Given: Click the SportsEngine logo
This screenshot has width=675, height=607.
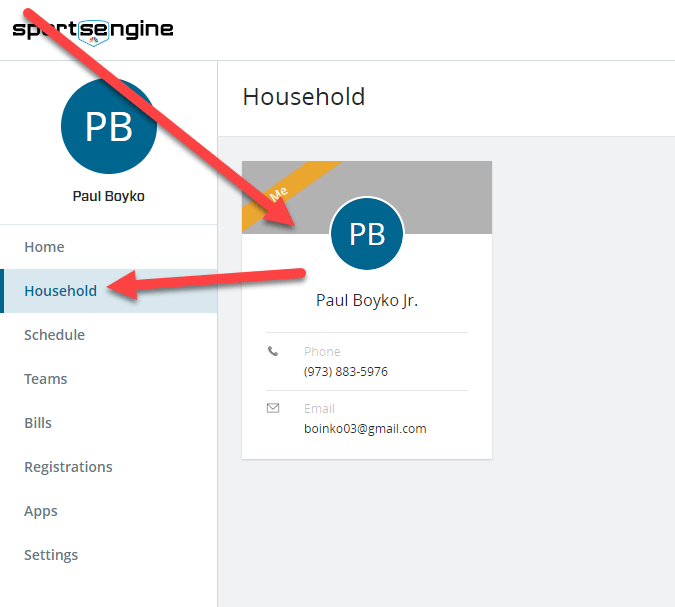Looking at the screenshot, I should (x=93, y=31).
